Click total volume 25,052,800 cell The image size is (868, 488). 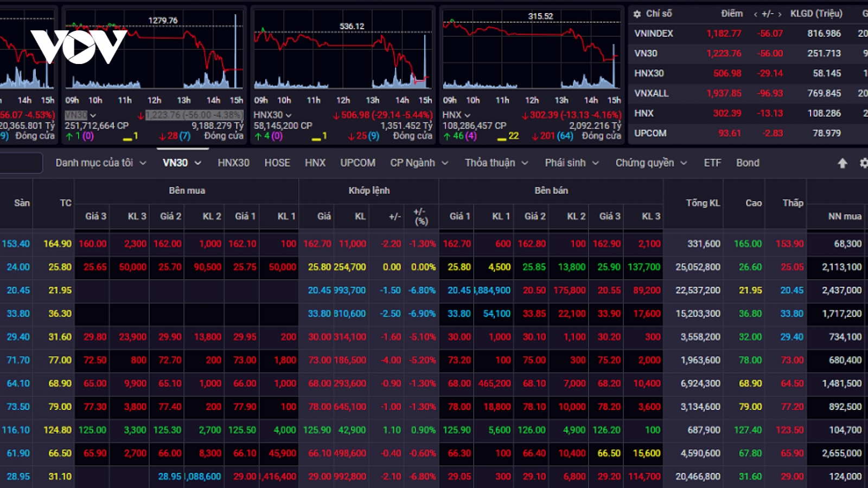698,267
